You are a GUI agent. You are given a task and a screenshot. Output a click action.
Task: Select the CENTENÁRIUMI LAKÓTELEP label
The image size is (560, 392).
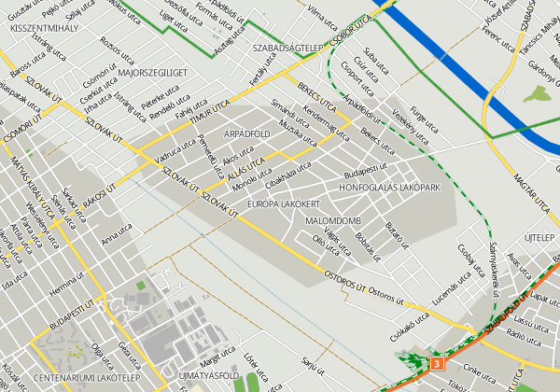click(x=87, y=378)
